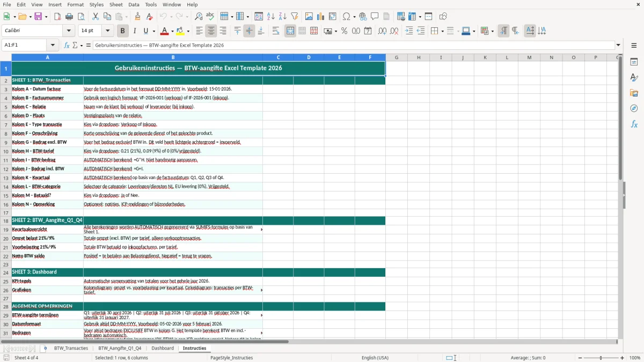This screenshot has width=644, height=362.
Task: Select the row 12 header
Action: point(6,169)
